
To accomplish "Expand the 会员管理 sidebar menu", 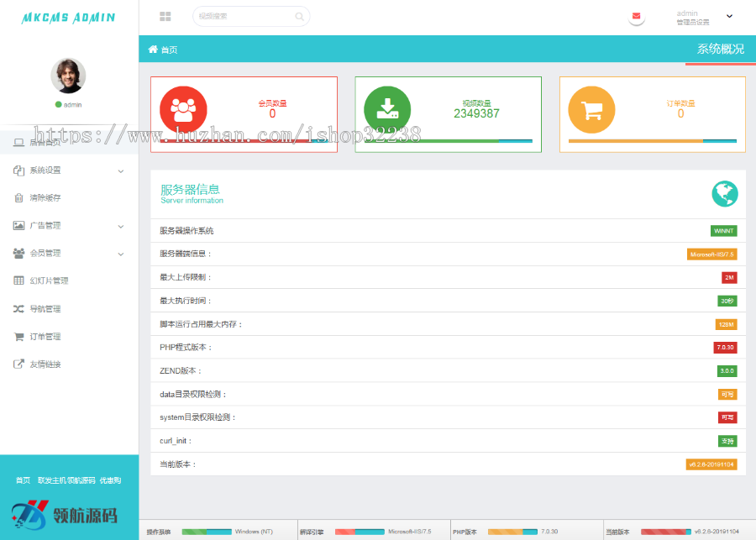I will click(x=50, y=253).
